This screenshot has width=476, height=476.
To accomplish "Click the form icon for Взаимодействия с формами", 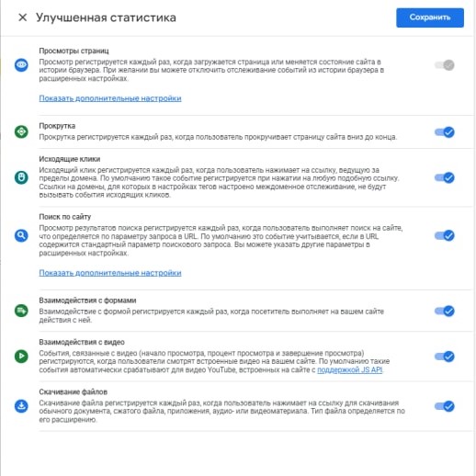I will click(21, 311).
